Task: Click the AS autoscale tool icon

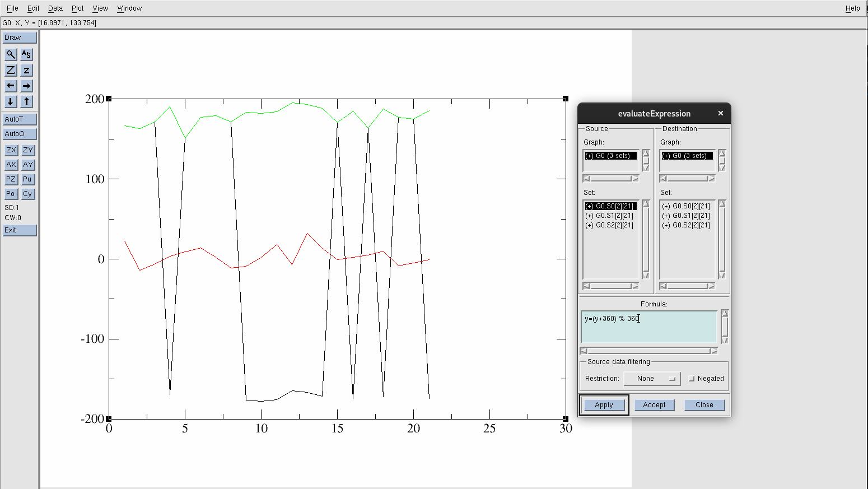Action: [x=26, y=54]
